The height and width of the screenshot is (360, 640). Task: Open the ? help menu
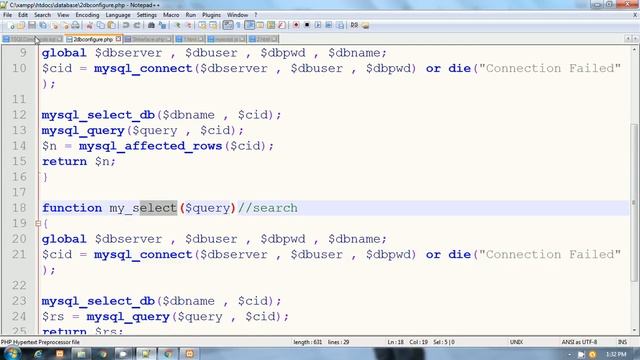coord(256,15)
